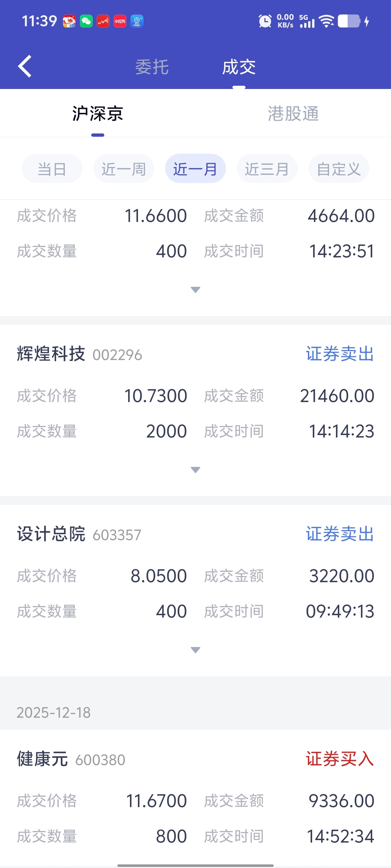
Task: Switch to the 委托 tab
Action: pos(152,67)
